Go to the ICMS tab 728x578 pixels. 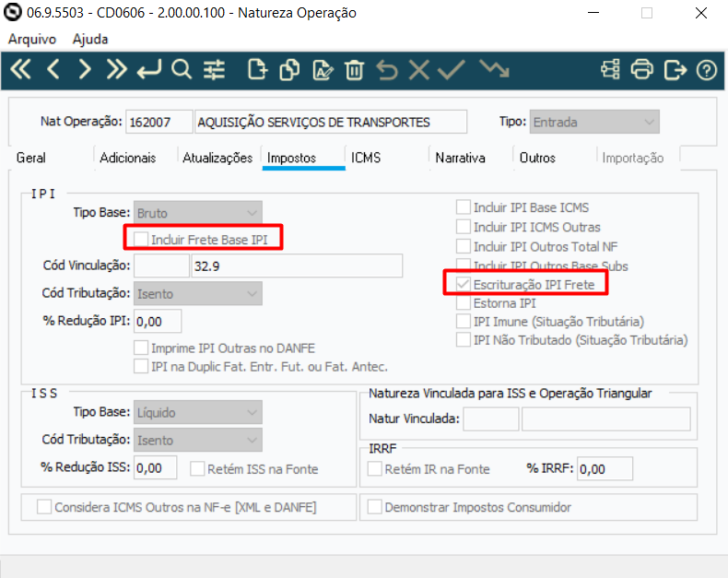366,158
